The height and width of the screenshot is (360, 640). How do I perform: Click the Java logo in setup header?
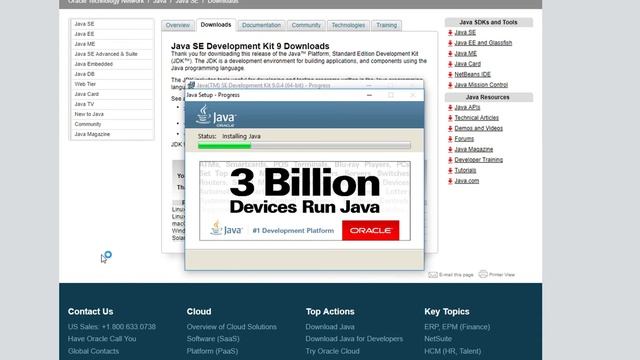coord(216,116)
